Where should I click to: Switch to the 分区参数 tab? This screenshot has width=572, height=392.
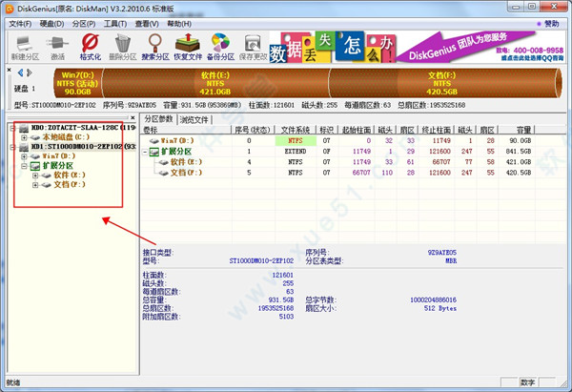pyautogui.click(x=158, y=119)
